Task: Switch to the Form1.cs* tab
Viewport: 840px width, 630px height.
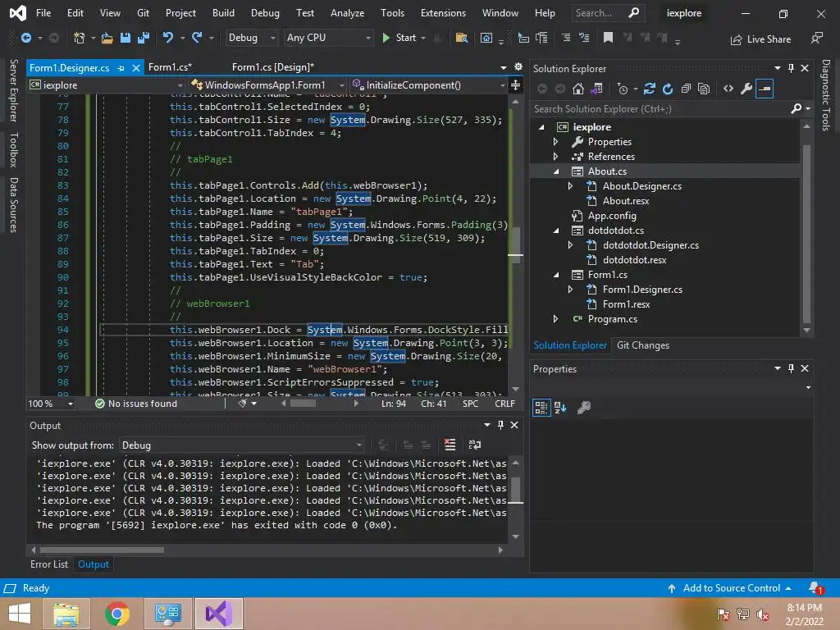Action: (170, 67)
